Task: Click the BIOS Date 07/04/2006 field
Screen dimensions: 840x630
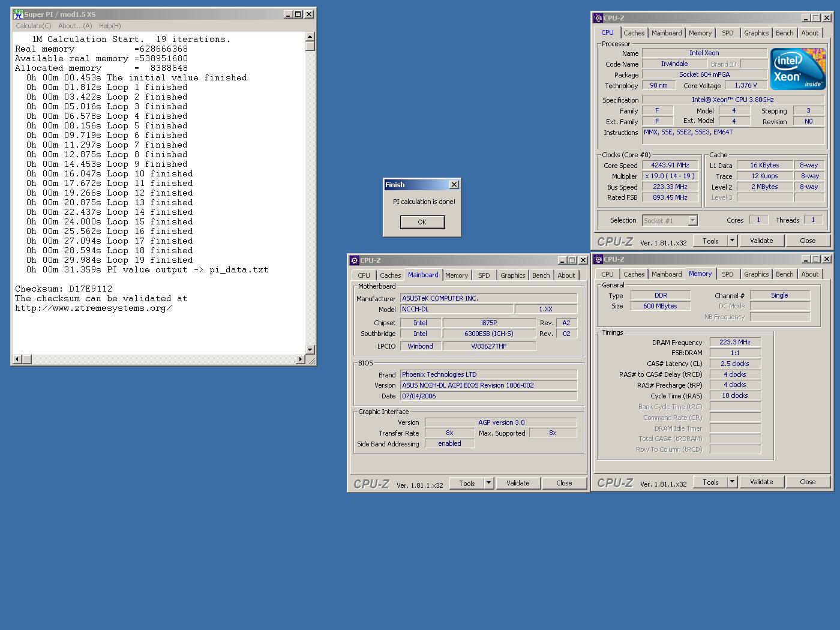Action: [x=488, y=396]
